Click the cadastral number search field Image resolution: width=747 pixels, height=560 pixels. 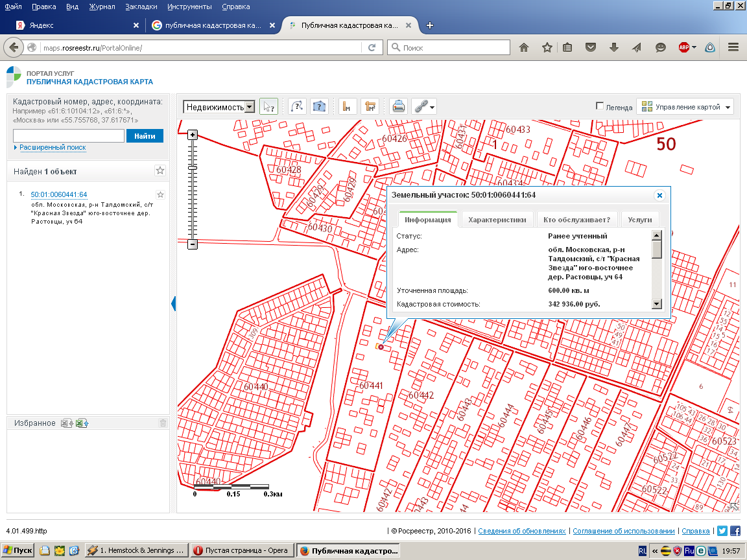point(69,135)
